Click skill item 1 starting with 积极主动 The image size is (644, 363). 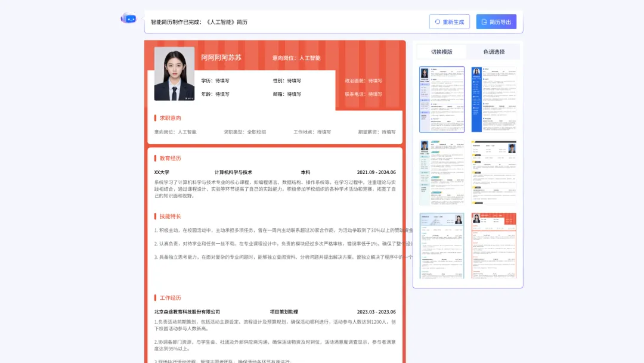[x=283, y=230]
